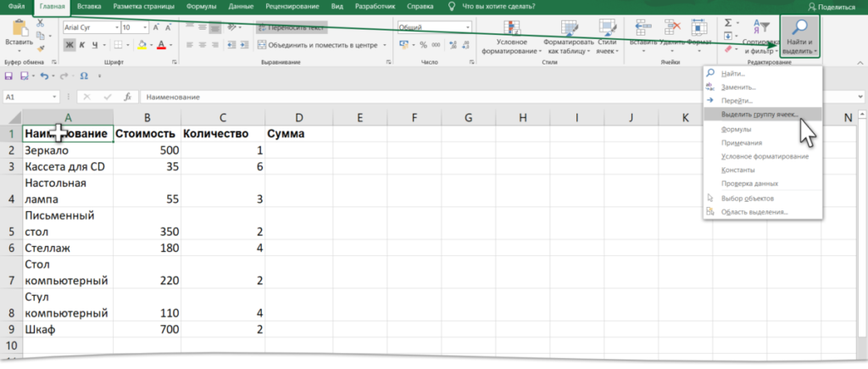Click the Clear eraser icon
Image resolution: width=868 pixels, height=369 pixels.
click(x=728, y=48)
